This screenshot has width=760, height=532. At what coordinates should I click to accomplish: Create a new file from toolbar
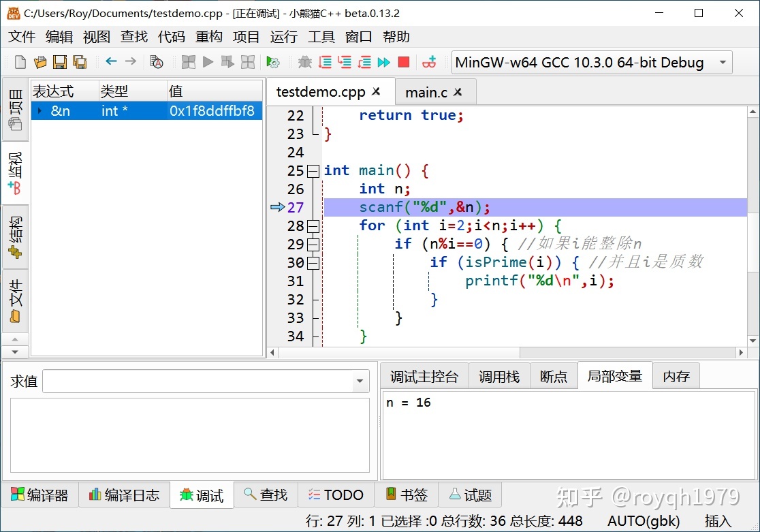[x=20, y=62]
